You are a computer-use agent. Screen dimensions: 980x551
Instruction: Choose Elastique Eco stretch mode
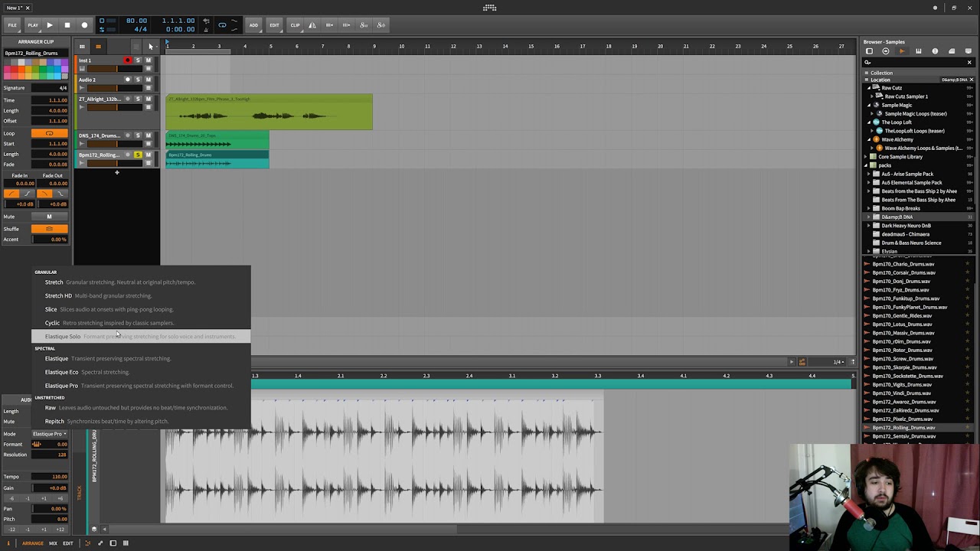(x=141, y=372)
